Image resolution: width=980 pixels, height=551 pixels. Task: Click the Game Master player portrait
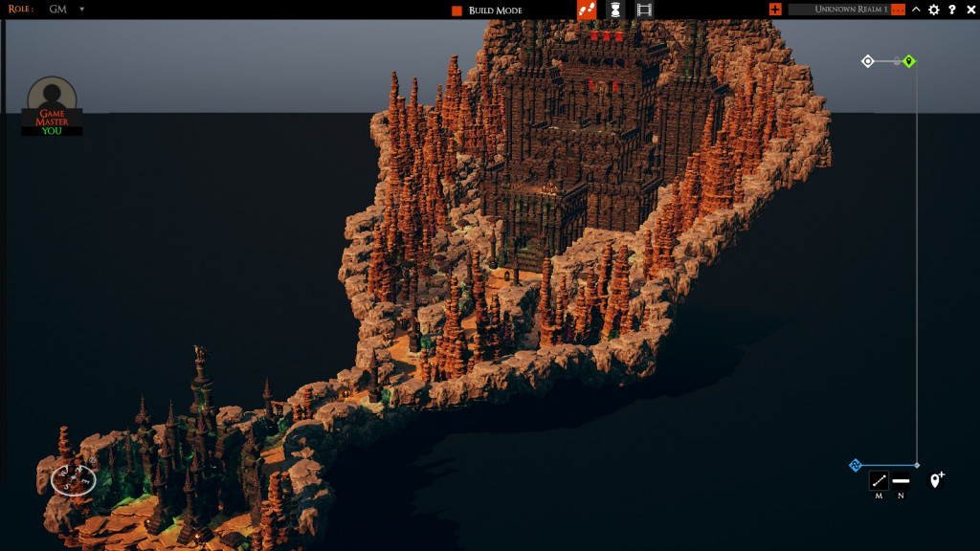[52, 105]
